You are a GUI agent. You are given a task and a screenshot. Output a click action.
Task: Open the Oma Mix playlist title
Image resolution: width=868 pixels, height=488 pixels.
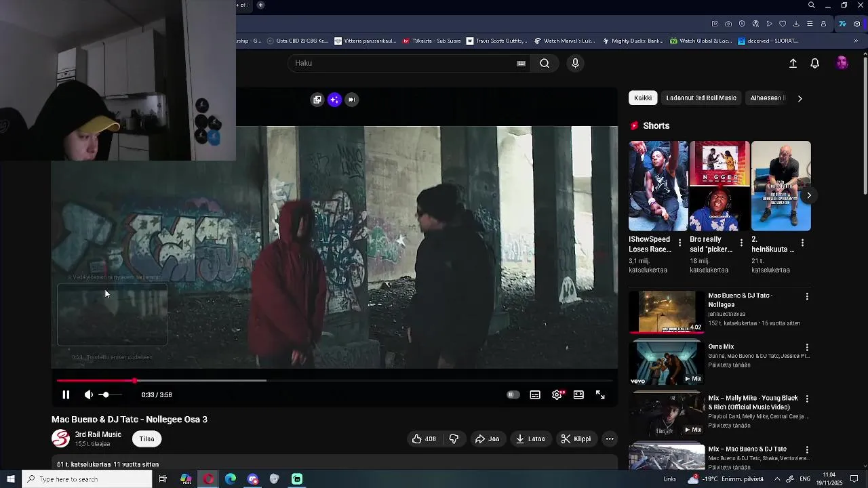click(x=721, y=347)
